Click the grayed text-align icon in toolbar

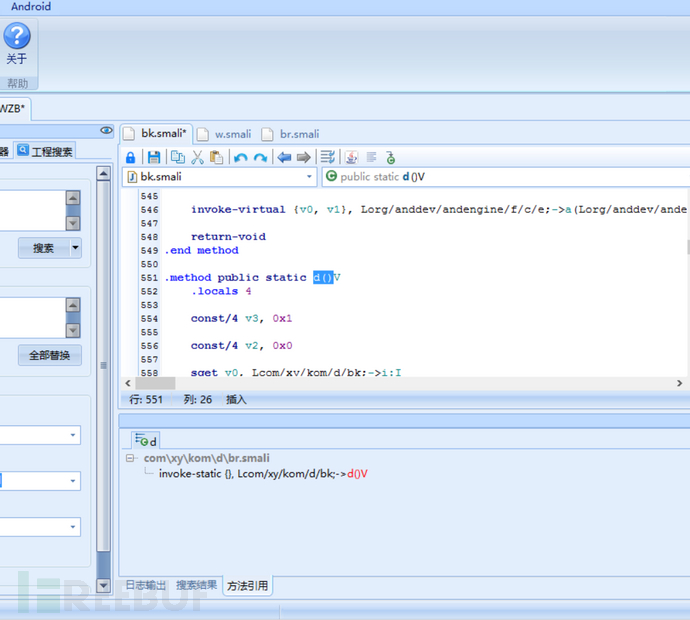371,157
